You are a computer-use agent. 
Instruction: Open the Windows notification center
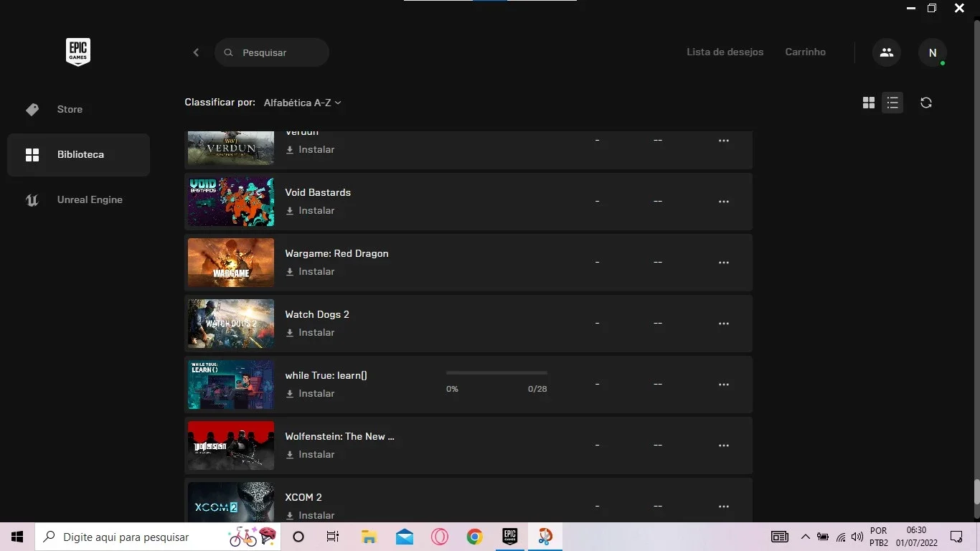(x=956, y=537)
